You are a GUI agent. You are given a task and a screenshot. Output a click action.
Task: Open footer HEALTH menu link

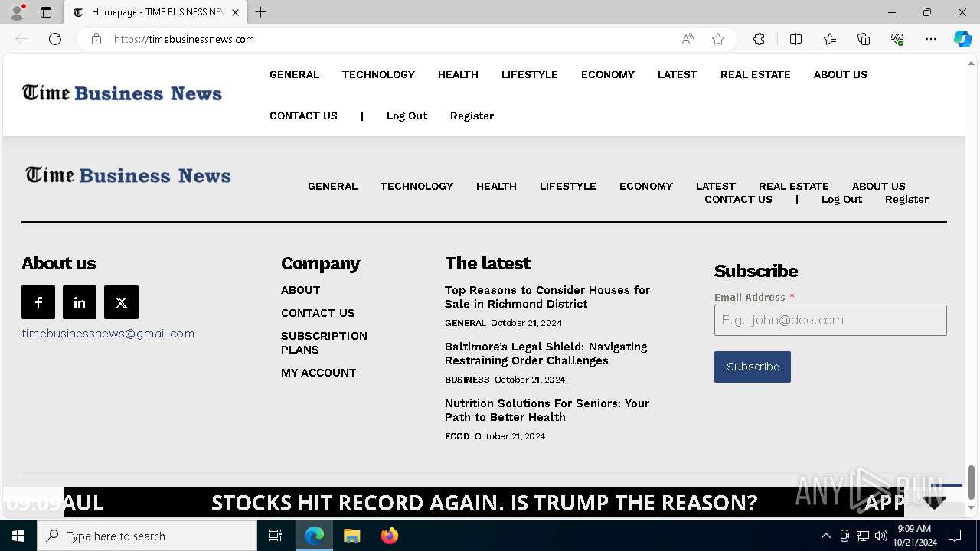pyautogui.click(x=496, y=186)
